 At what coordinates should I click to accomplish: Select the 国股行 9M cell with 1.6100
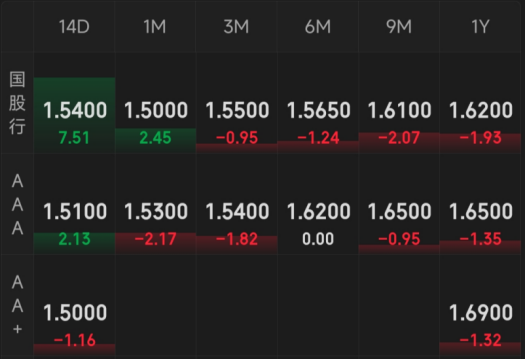pyautogui.click(x=399, y=103)
